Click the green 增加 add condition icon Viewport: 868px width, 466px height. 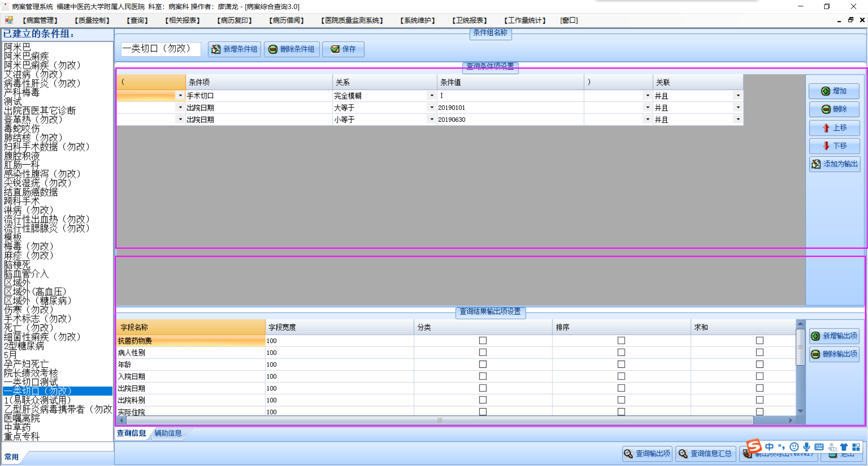point(826,91)
